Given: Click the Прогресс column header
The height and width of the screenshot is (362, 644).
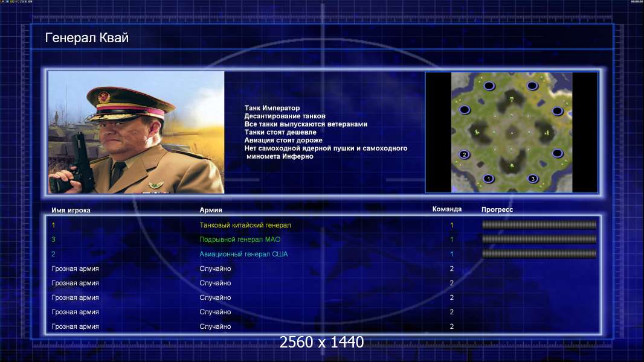Looking at the screenshot, I should click(x=497, y=209).
